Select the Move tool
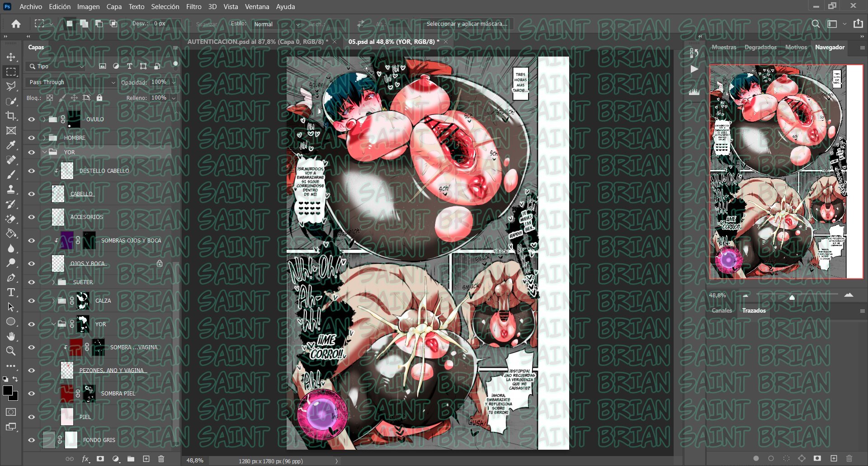Viewport: 868px width, 466px height. 11,57
